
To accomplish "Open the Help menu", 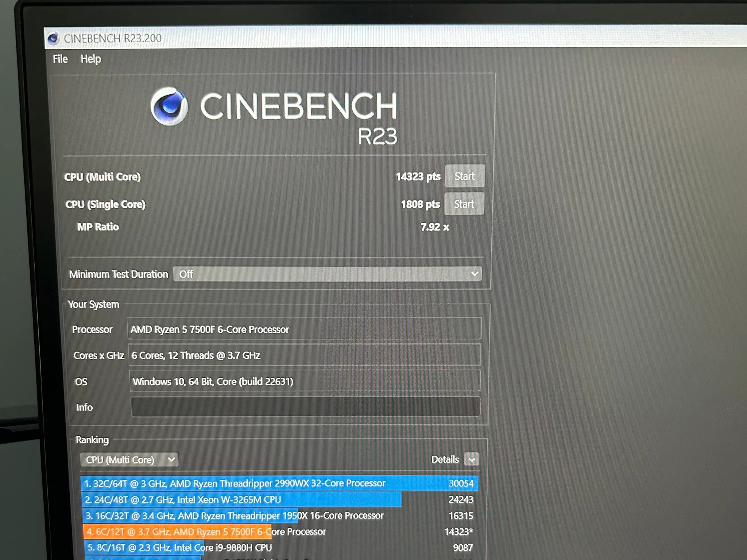I will click(91, 59).
